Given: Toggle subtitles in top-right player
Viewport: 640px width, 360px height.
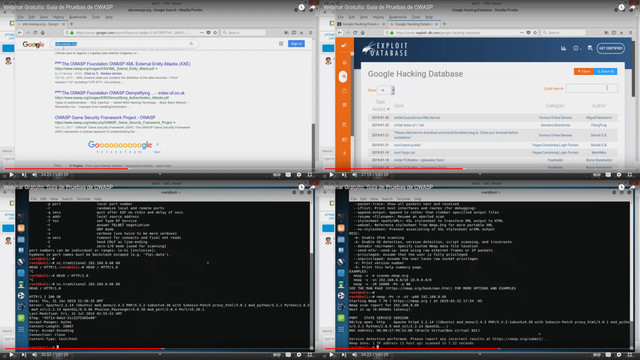Looking at the screenshot, I should coord(608,175).
